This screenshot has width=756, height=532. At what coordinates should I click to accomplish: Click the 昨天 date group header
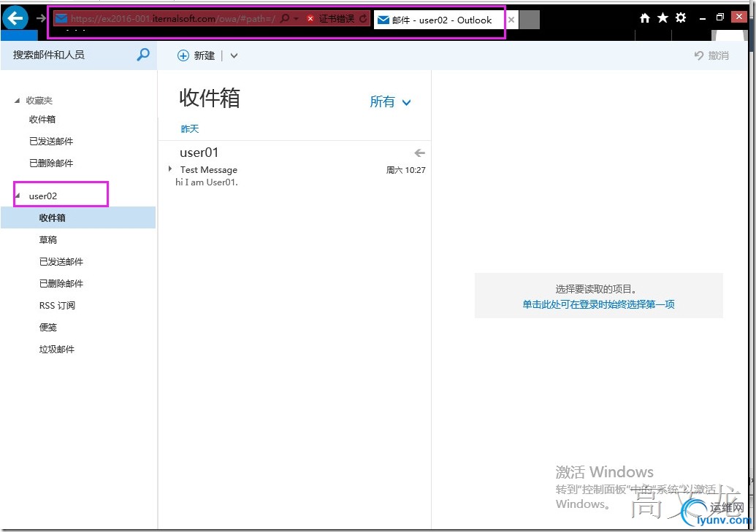(189, 128)
